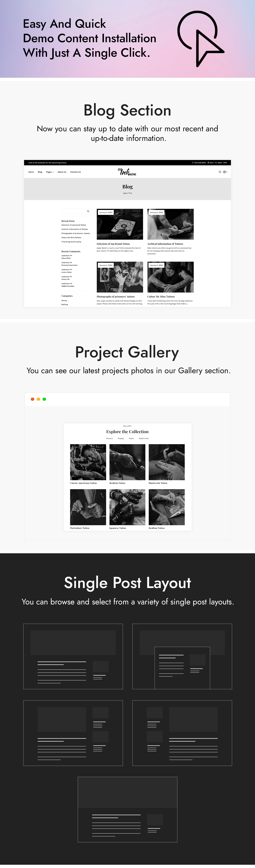Click the Do Ink Now logo
This screenshot has height=868, width=255.
(x=127, y=172)
